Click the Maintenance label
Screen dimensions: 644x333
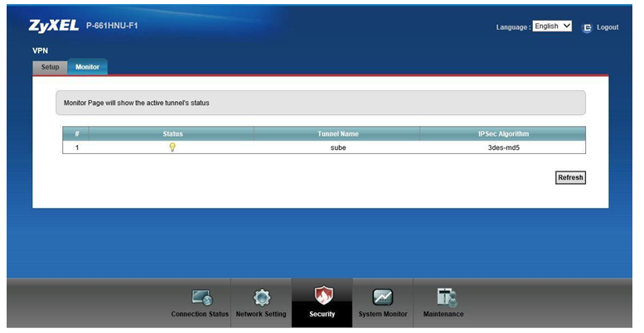[443, 314]
